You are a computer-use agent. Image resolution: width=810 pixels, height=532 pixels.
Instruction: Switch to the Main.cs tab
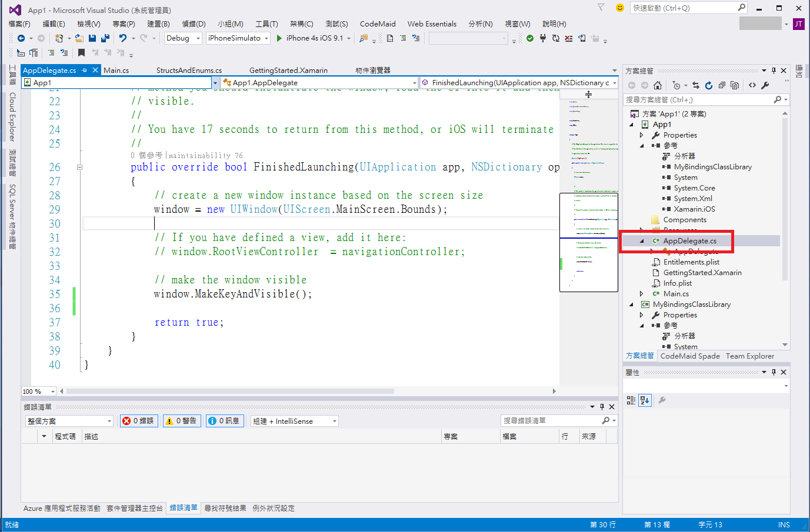pos(116,71)
